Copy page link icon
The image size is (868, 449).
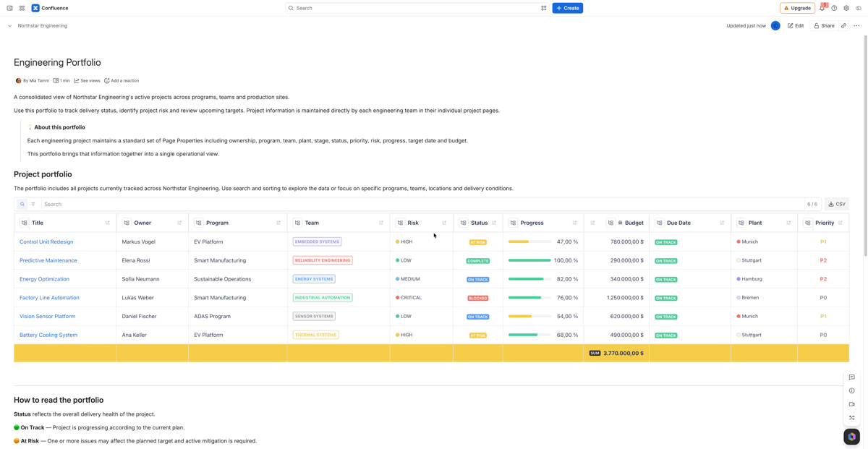(x=843, y=26)
